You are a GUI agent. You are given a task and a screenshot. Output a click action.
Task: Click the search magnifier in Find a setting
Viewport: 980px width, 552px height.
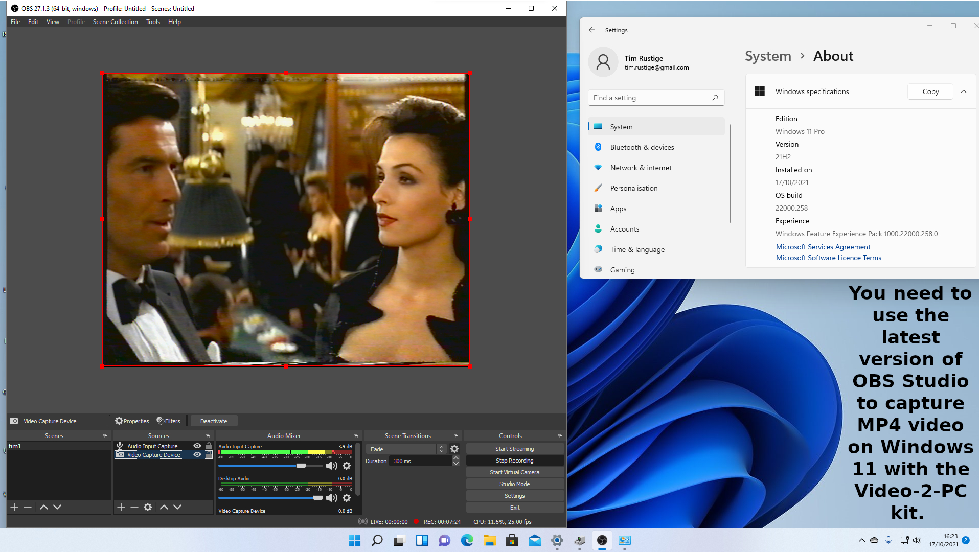[x=715, y=98]
